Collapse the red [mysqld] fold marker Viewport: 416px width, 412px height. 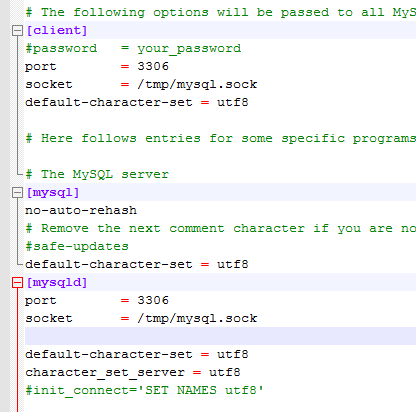click(17, 283)
